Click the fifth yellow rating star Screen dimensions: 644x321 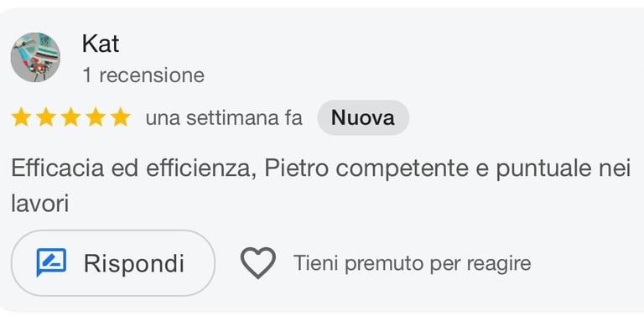pos(121,118)
